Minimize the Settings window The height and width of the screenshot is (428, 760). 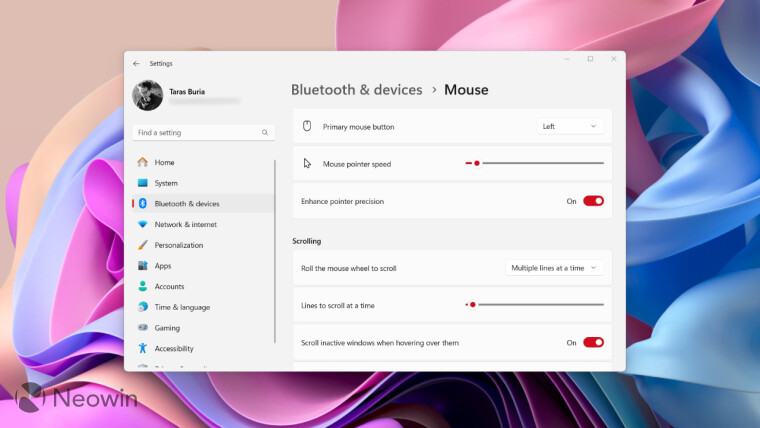567,59
